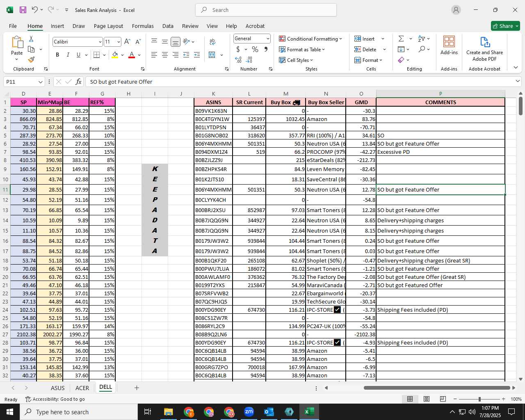Screen dimensions: 525x420
Task: Toggle Center horizontal alignment
Action: 164,55
